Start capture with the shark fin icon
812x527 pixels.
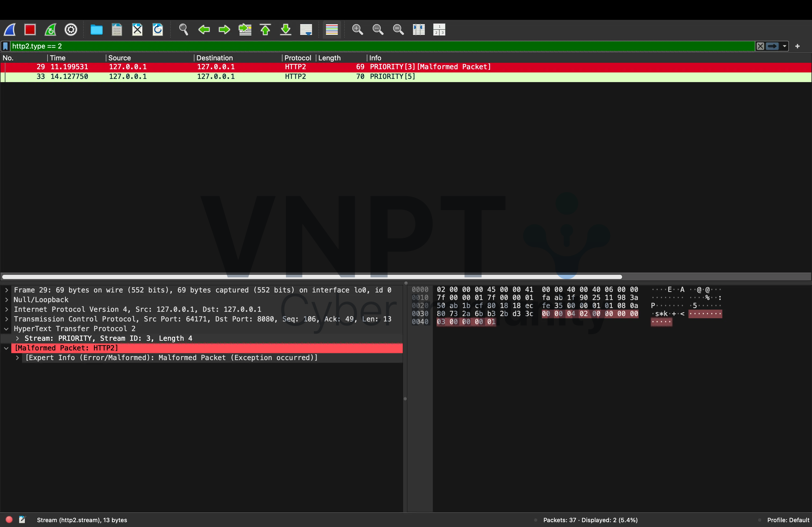pyautogui.click(x=10, y=30)
